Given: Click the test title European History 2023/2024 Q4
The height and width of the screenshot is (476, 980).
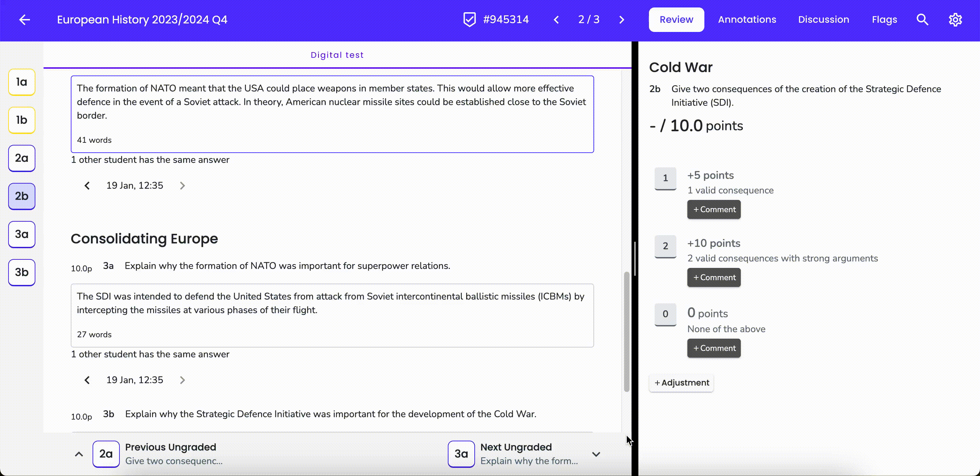Looking at the screenshot, I should point(142,20).
